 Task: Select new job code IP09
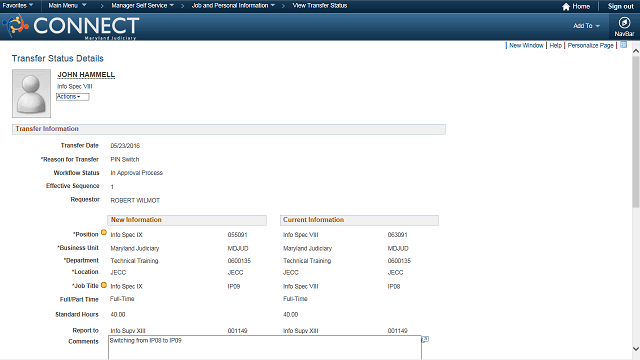point(234,287)
